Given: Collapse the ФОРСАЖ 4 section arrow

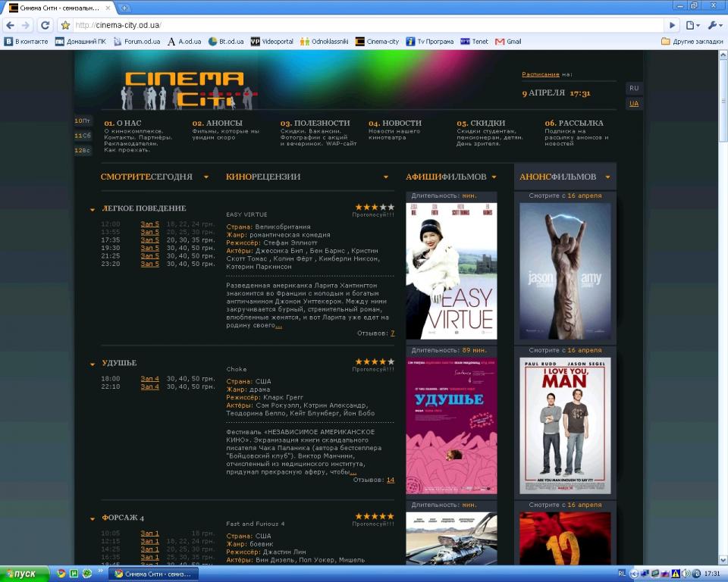Looking at the screenshot, I should (x=93, y=519).
